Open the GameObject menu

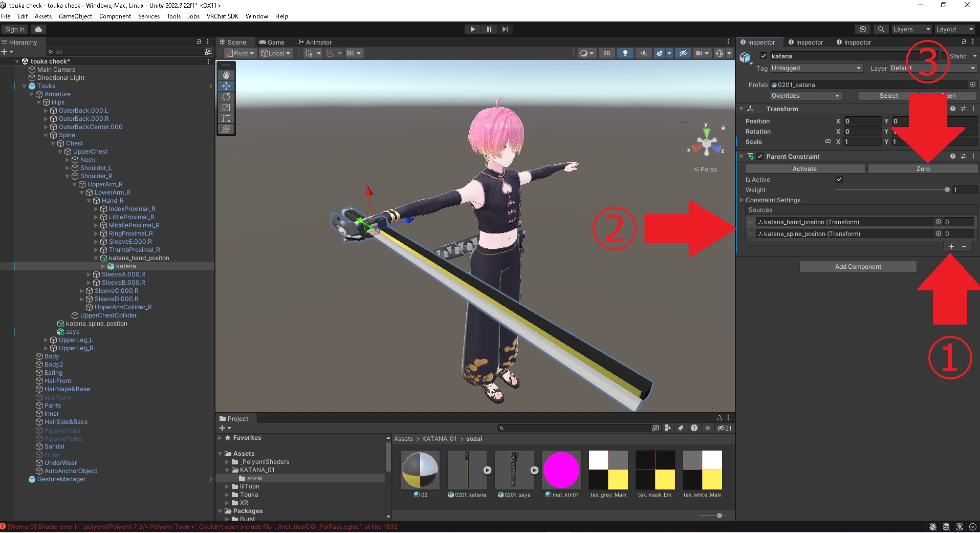(75, 16)
